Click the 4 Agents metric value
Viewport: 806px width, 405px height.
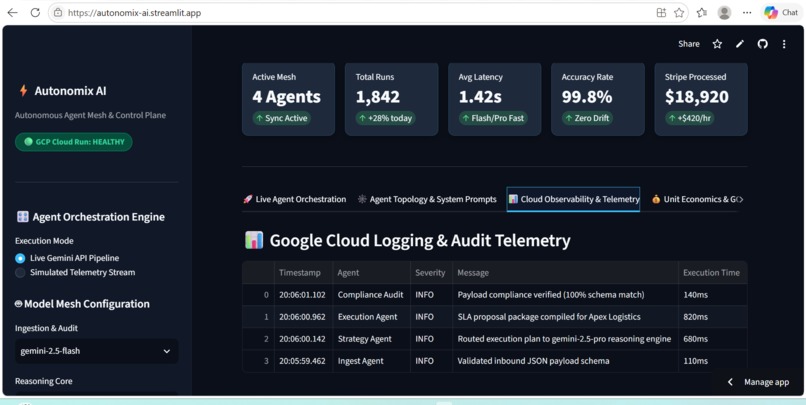pyautogui.click(x=286, y=97)
